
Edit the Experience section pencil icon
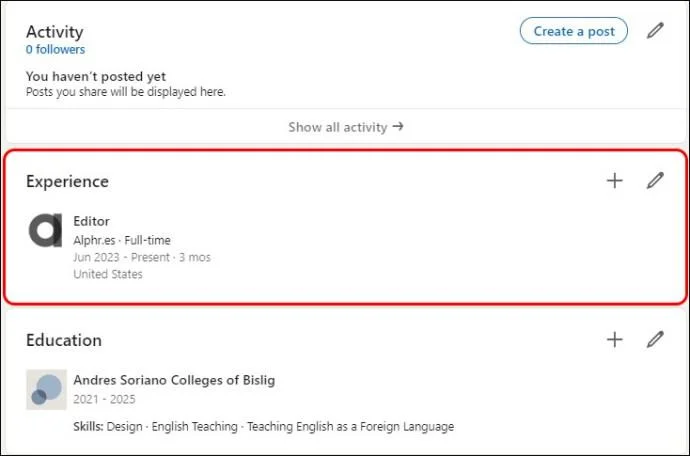[x=655, y=180]
